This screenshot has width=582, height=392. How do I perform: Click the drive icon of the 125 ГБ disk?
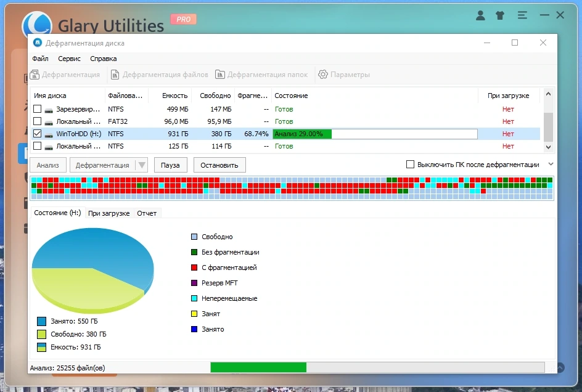point(49,147)
